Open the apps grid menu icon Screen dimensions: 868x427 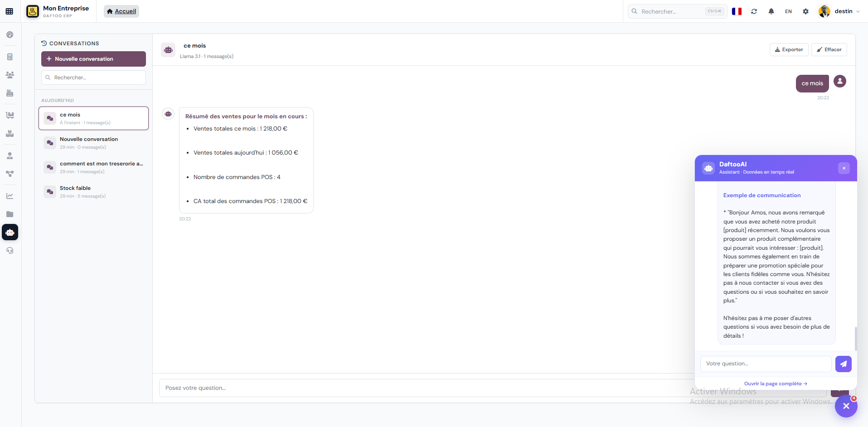point(10,11)
